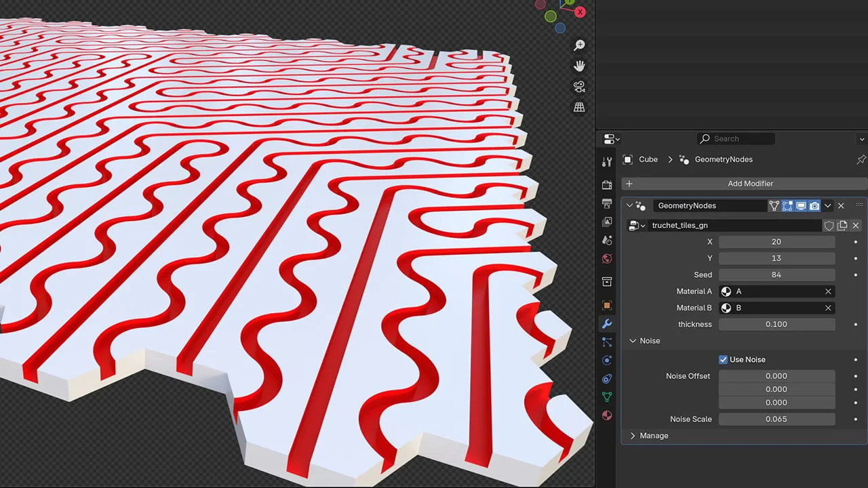Select the Physics Properties icon
Image resolution: width=868 pixels, height=488 pixels.
pyautogui.click(x=607, y=360)
